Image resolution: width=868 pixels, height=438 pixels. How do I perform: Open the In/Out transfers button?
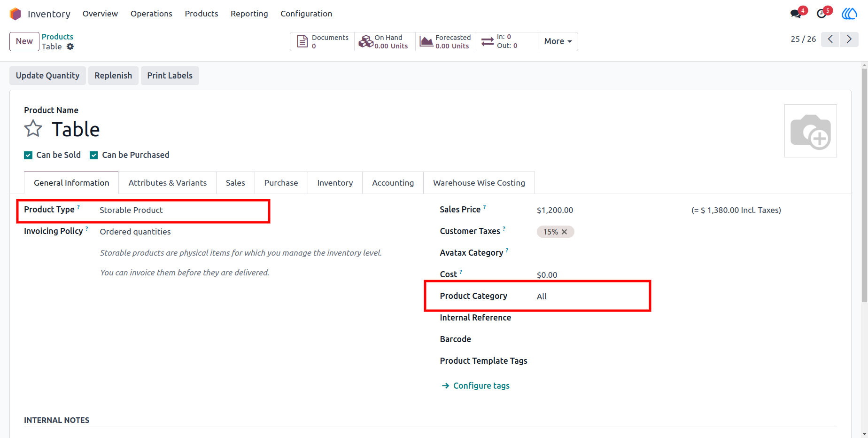point(507,41)
